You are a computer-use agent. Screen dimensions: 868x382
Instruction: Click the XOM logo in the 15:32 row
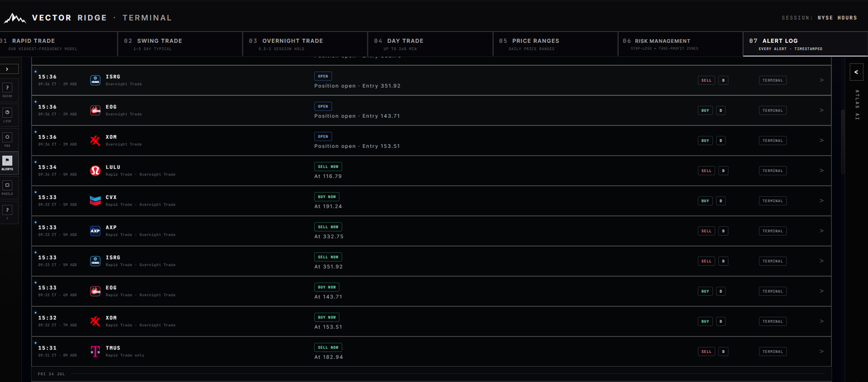[95, 322]
